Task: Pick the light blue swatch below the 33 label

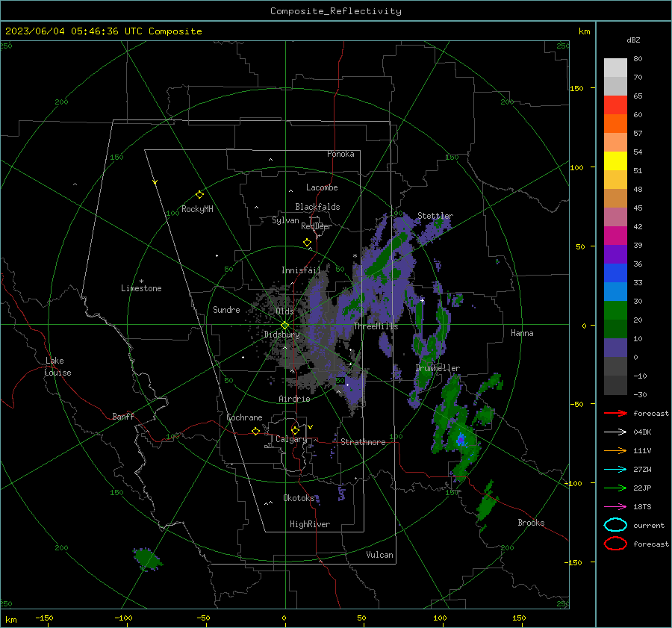Action: coord(615,292)
